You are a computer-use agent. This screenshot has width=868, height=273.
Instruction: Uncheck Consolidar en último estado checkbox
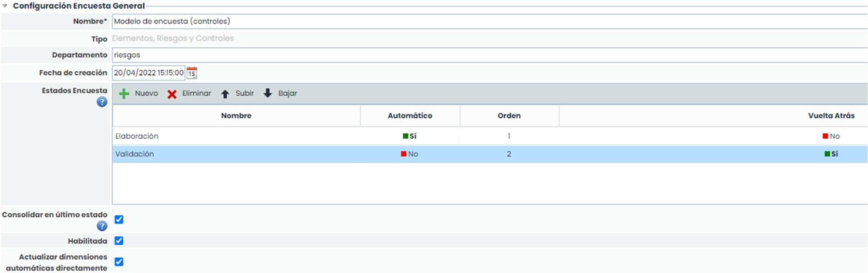(119, 220)
